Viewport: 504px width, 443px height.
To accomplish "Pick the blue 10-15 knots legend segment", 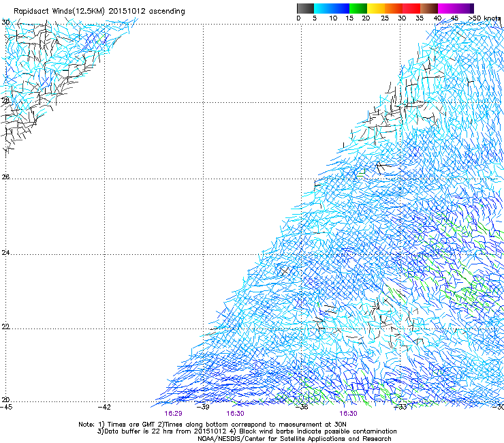I will (341, 8).
